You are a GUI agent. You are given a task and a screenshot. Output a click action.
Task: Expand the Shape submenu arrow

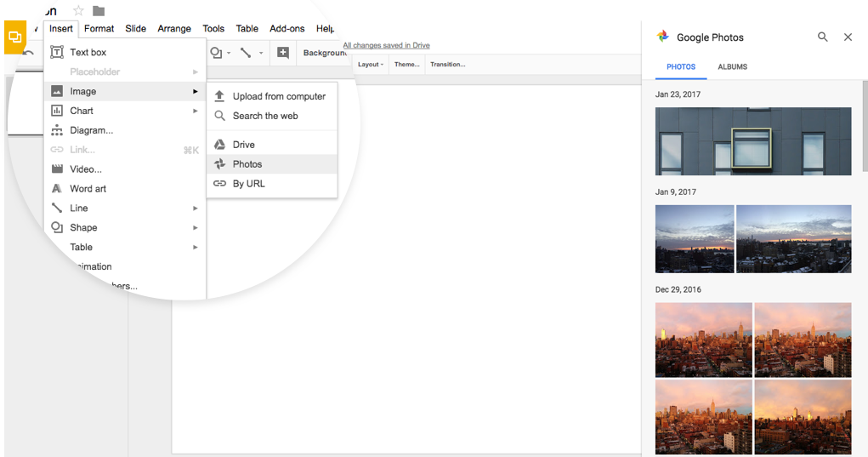click(x=196, y=228)
